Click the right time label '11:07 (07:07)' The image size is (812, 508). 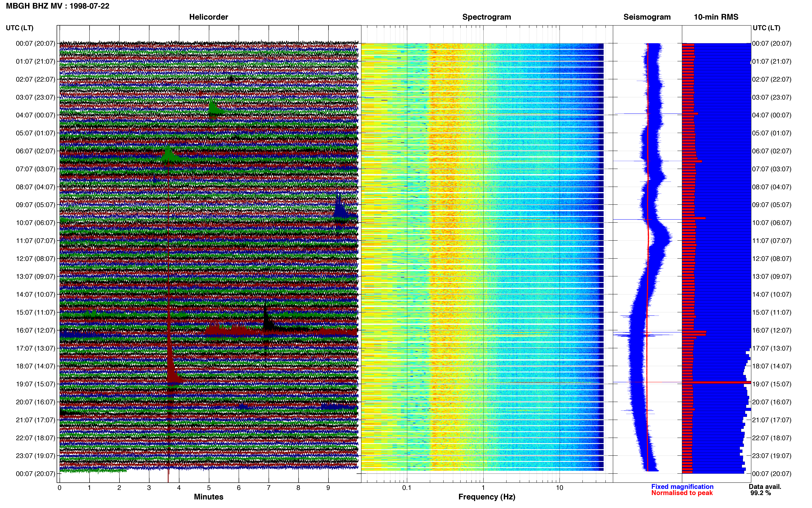click(772, 241)
